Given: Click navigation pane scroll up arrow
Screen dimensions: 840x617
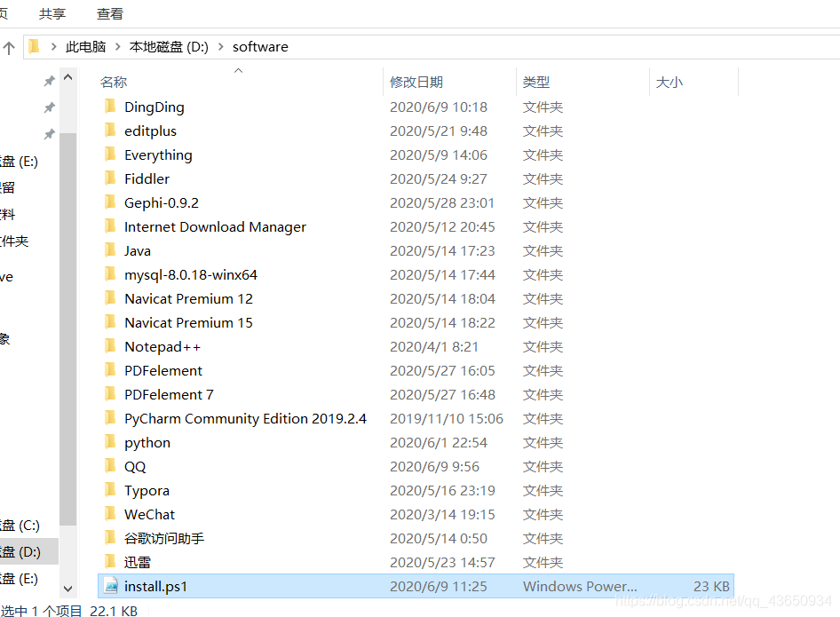Looking at the screenshot, I should (68, 77).
